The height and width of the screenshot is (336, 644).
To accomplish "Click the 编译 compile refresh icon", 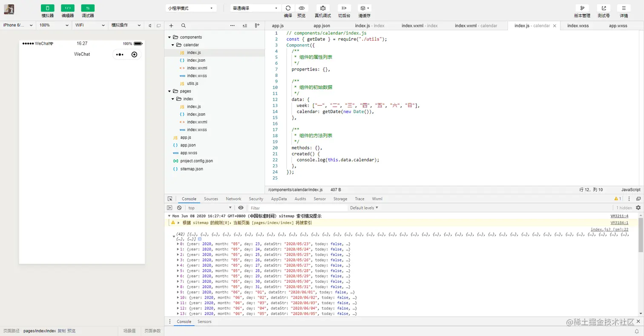I will point(288,8).
